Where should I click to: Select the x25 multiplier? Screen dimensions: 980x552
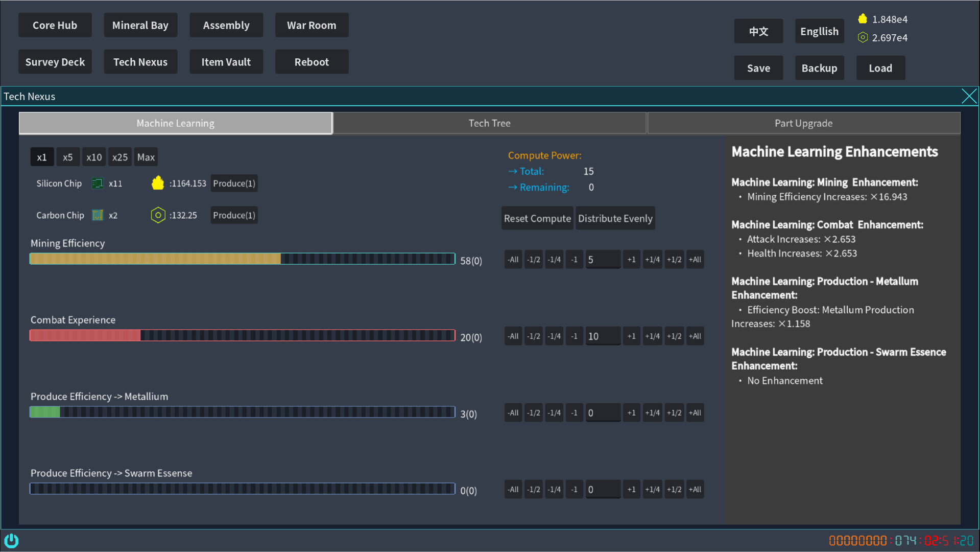tap(119, 157)
